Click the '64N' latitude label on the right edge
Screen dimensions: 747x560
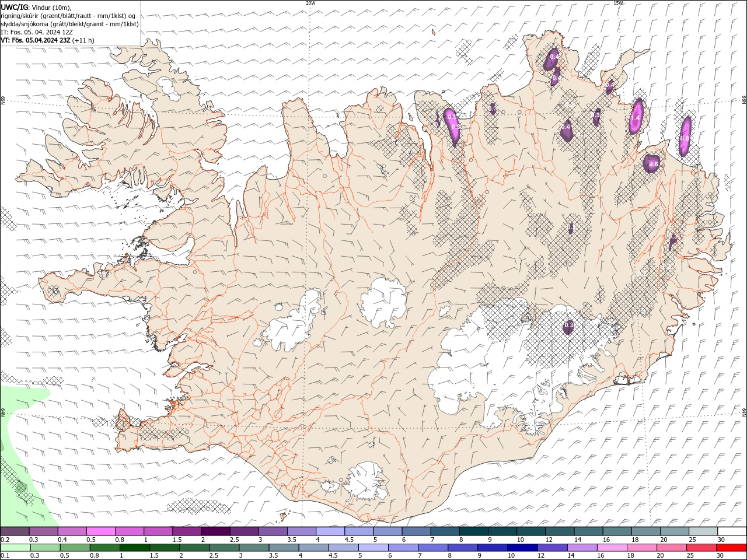[744, 412]
